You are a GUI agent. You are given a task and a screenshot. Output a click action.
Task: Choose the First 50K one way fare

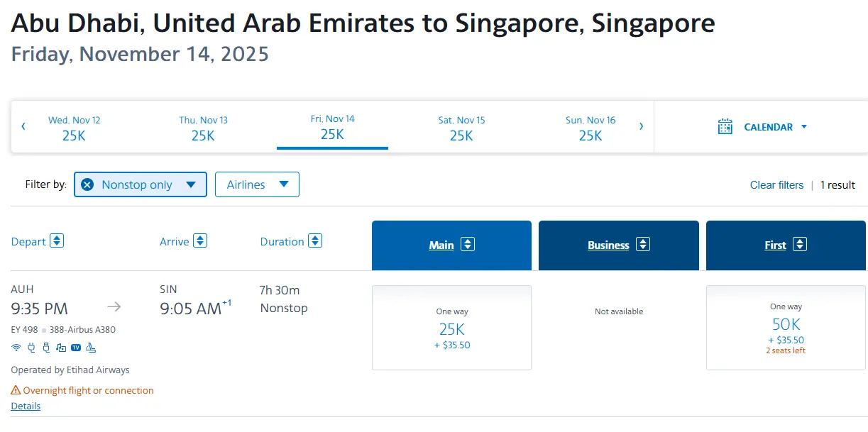(x=786, y=328)
